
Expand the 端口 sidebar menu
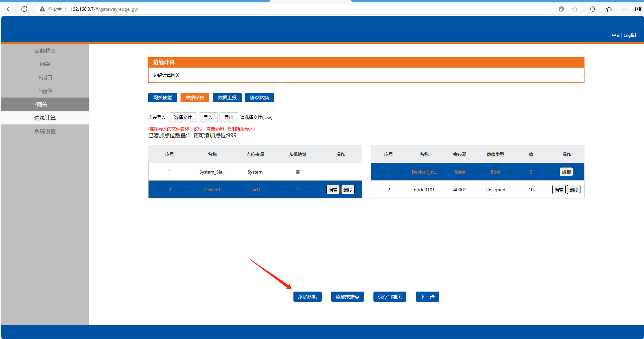[x=45, y=77]
